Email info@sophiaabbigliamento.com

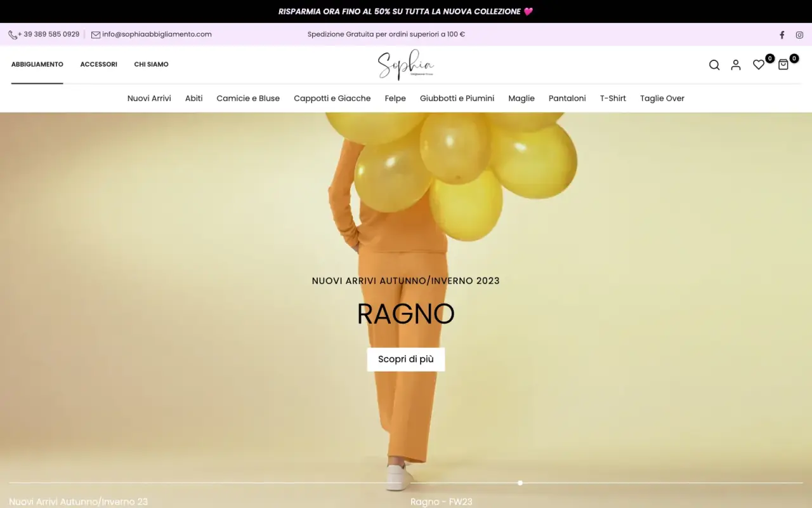click(157, 34)
